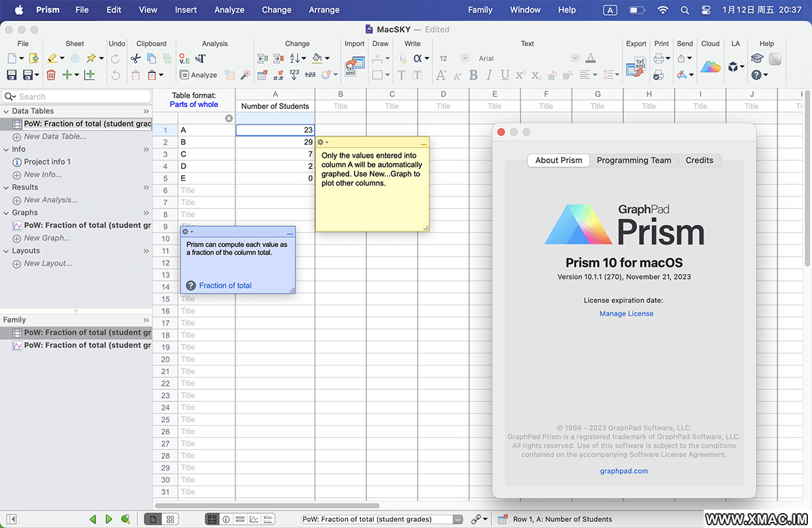The image size is (812, 528).
Task: Switch to graph view in status bar
Action: point(254,519)
